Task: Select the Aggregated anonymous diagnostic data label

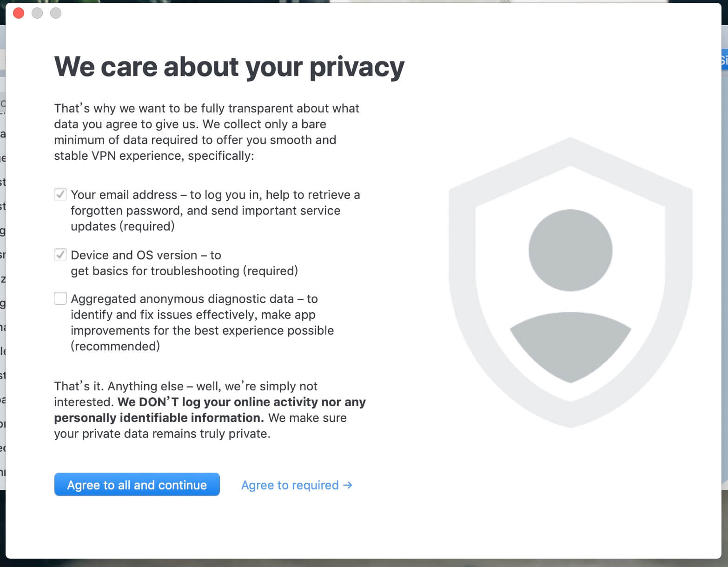Action: tap(182, 299)
